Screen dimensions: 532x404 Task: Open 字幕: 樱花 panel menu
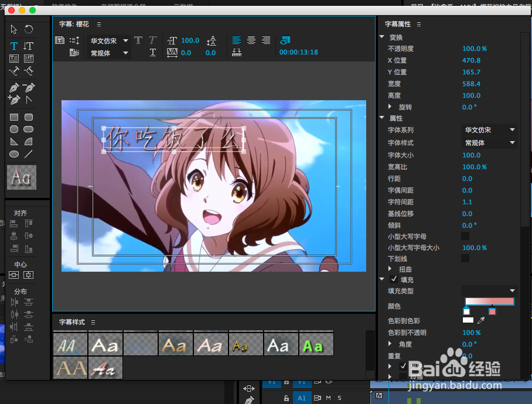99,25
